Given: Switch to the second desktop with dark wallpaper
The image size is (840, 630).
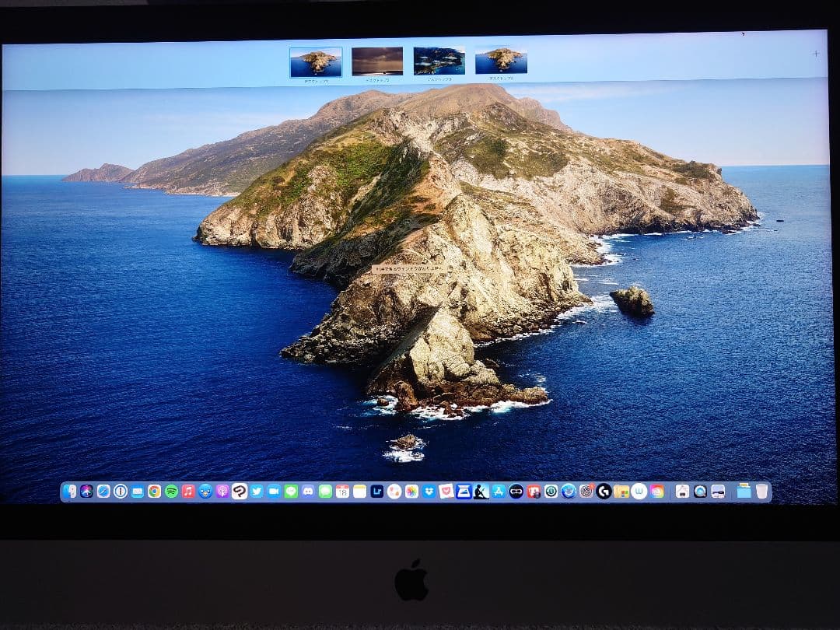Looking at the screenshot, I should pos(377,61).
